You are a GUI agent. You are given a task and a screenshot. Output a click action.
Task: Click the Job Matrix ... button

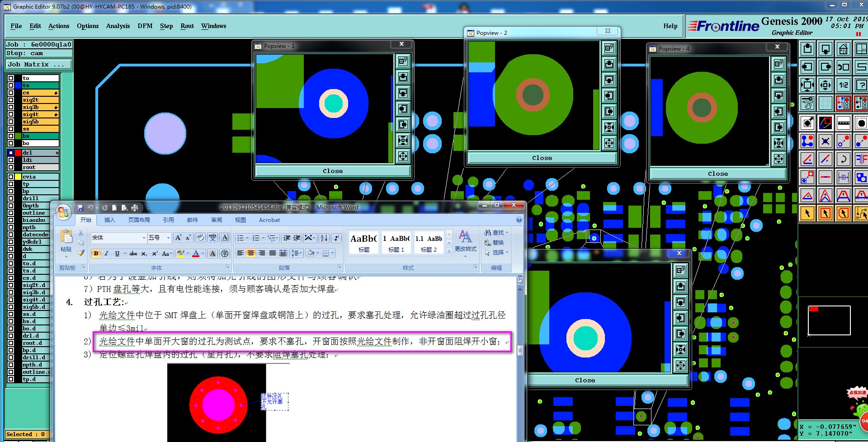pyautogui.click(x=39, y=64)
